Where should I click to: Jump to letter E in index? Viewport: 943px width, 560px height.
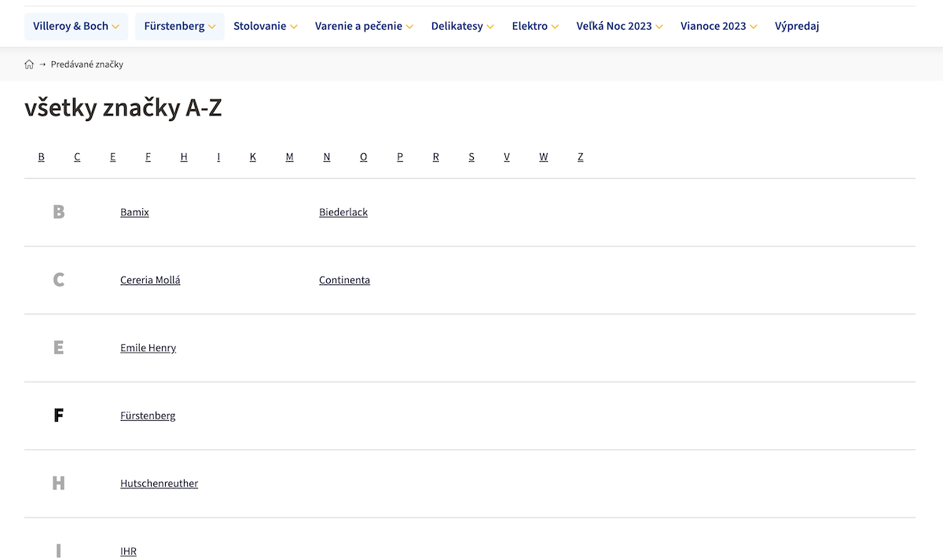pyautogui.click(x=113, y=157)
